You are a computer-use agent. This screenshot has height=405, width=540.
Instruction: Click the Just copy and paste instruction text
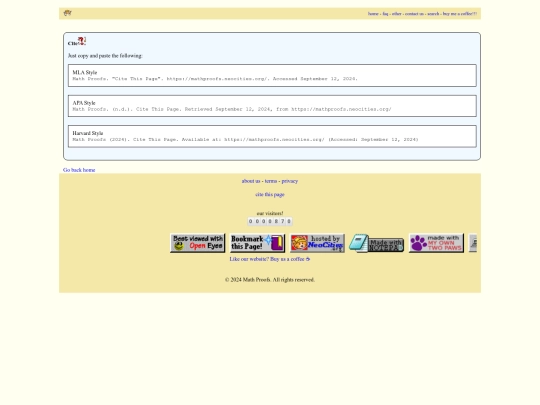tap(105, 56)
